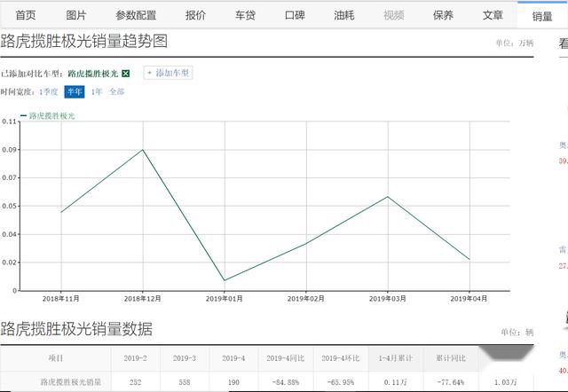This screenshot has height=392, width=568.
Task: Open the 保养 tab
Action: (443, 15)
